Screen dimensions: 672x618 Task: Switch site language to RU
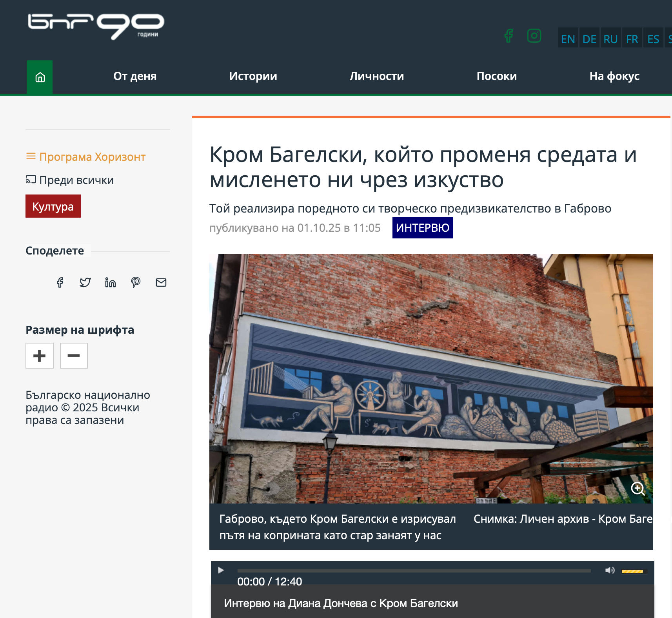(x=610, y=38)
